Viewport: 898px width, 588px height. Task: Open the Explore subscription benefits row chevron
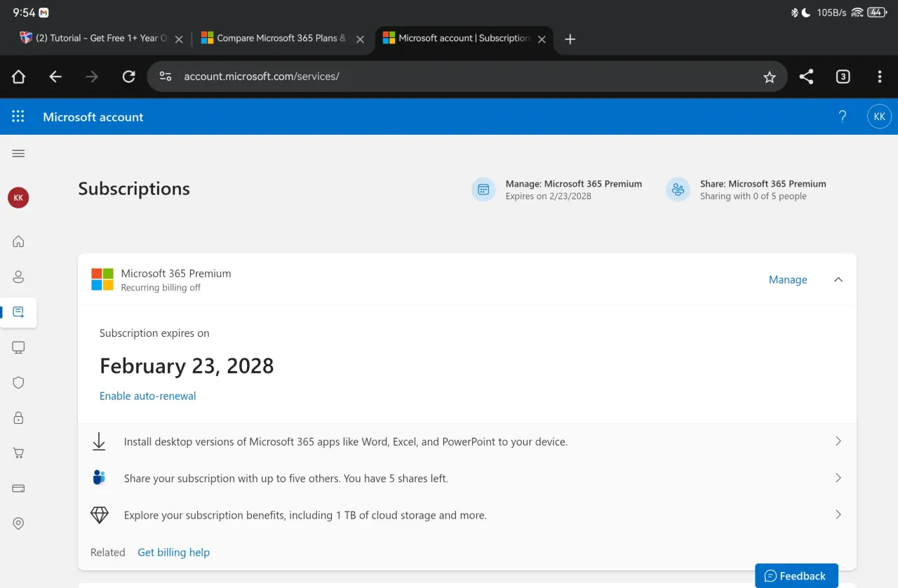point(838,514)
